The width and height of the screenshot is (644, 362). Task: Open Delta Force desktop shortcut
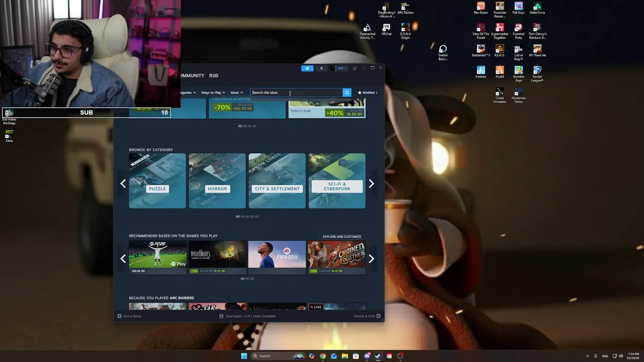pyautogui.click(x=537, y=9)
